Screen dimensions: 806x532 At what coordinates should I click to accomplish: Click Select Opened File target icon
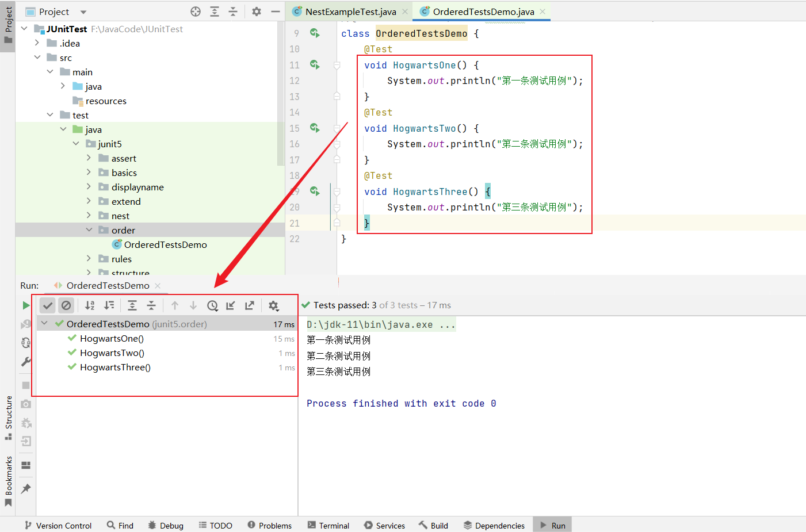click(x=196, y=12)
